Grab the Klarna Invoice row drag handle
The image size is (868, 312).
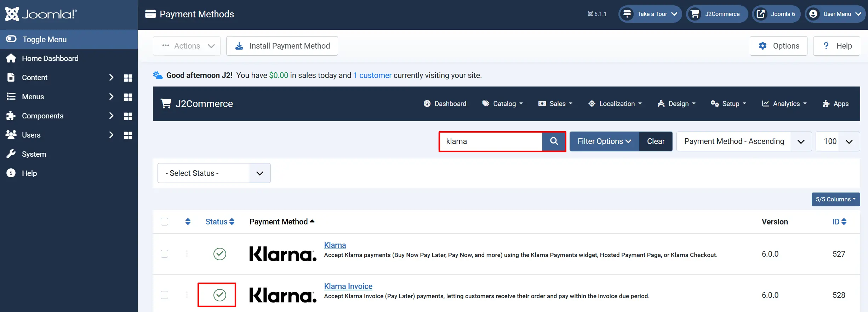click(x=187, y=295)
